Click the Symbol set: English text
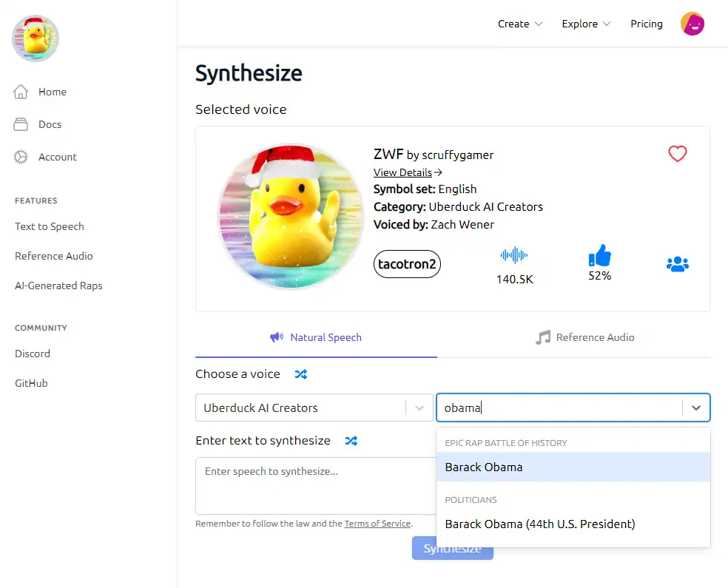This screenshot has height=588, width=728. 425,189
